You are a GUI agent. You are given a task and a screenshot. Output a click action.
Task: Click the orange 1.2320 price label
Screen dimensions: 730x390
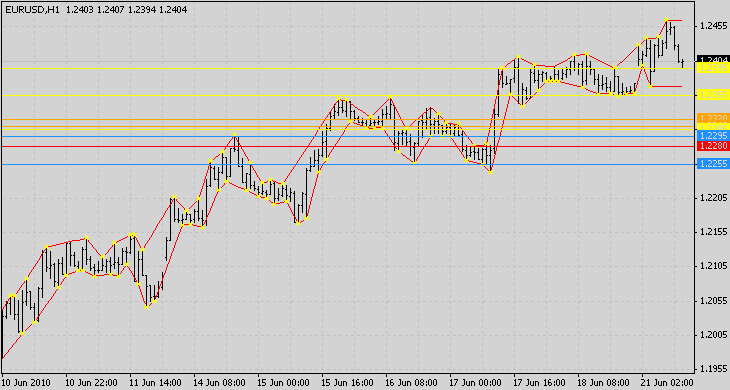(x=713, y=118)
